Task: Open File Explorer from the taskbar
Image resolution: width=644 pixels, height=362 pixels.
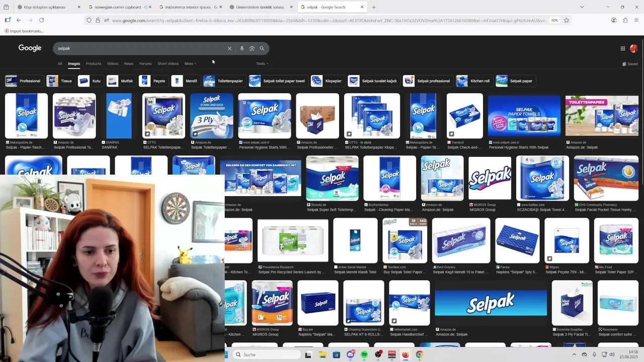Action: [323, 354]
